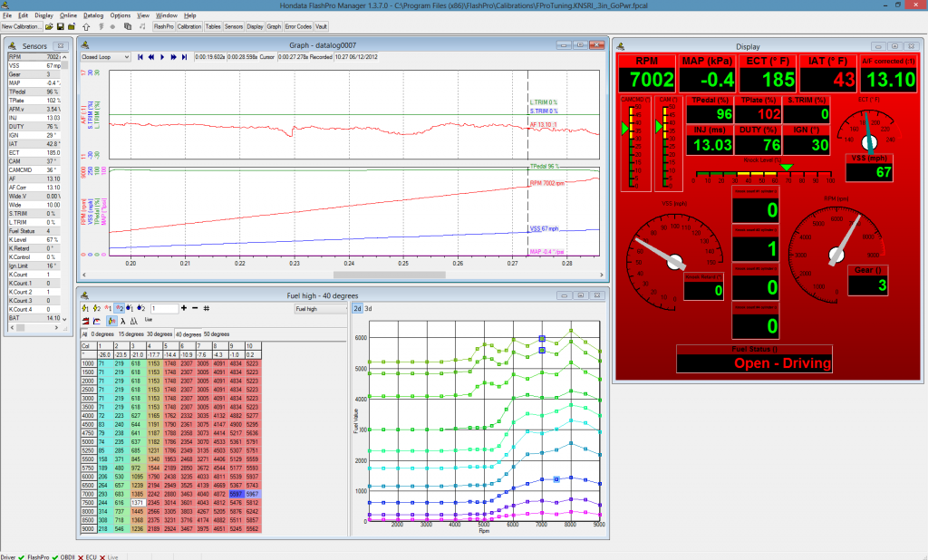This screenshot has width=928, height=560.
Task: Click the upload arrow icon in the main toolbar
Action: 86,26
